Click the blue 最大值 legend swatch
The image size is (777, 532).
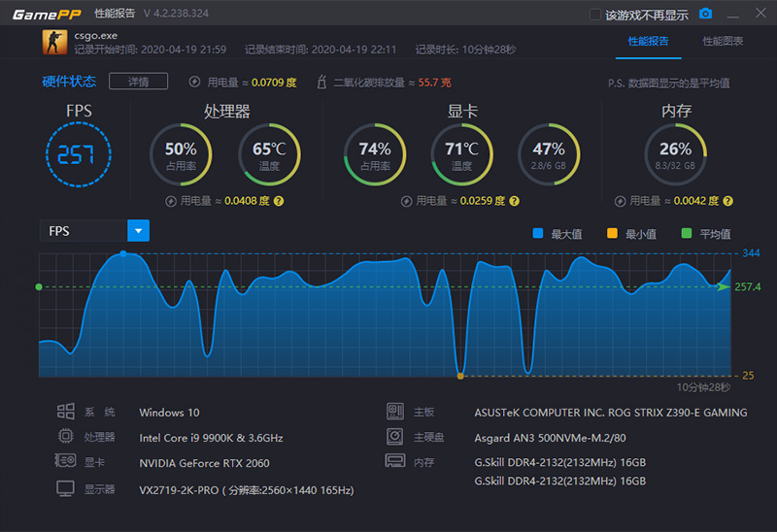tap(538, 233)
